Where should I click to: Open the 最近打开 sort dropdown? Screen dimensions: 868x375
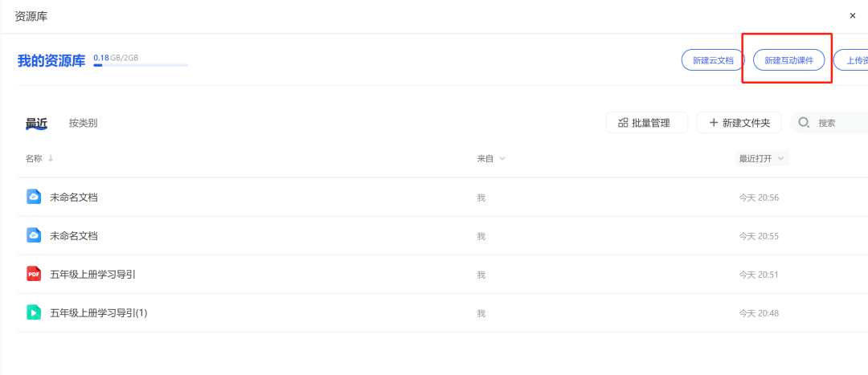[x=780, y=159]
